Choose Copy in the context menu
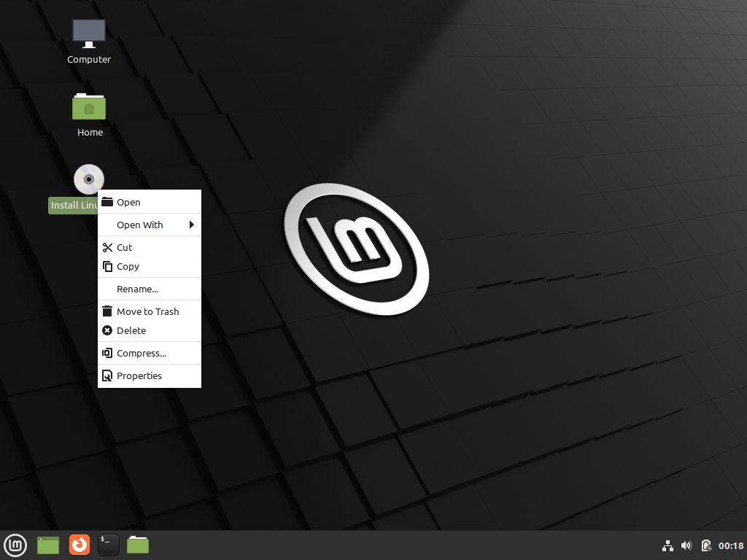The width and height of the screenshot is (747, 560). (150, 267)
